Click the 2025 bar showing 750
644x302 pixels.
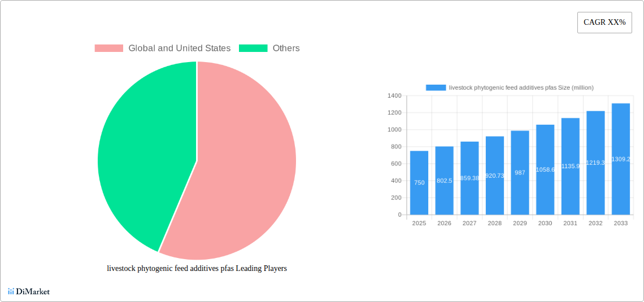point(419,183)
